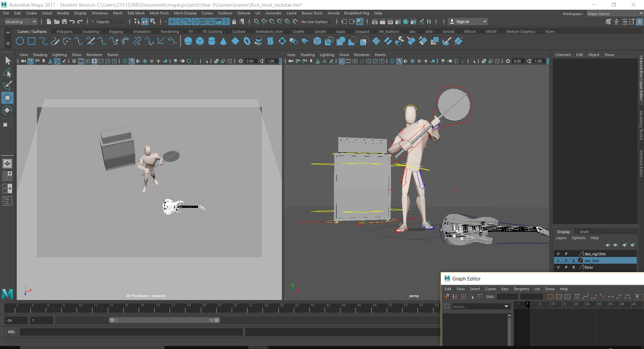The width and height of the screenshot is (644, 349).
Task: Activate the Scale tool in the toolbox
Action: coord(7,123)
